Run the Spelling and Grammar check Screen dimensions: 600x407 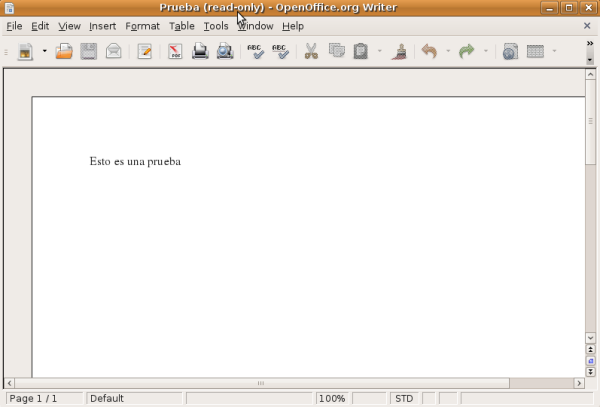coord(256,51)
